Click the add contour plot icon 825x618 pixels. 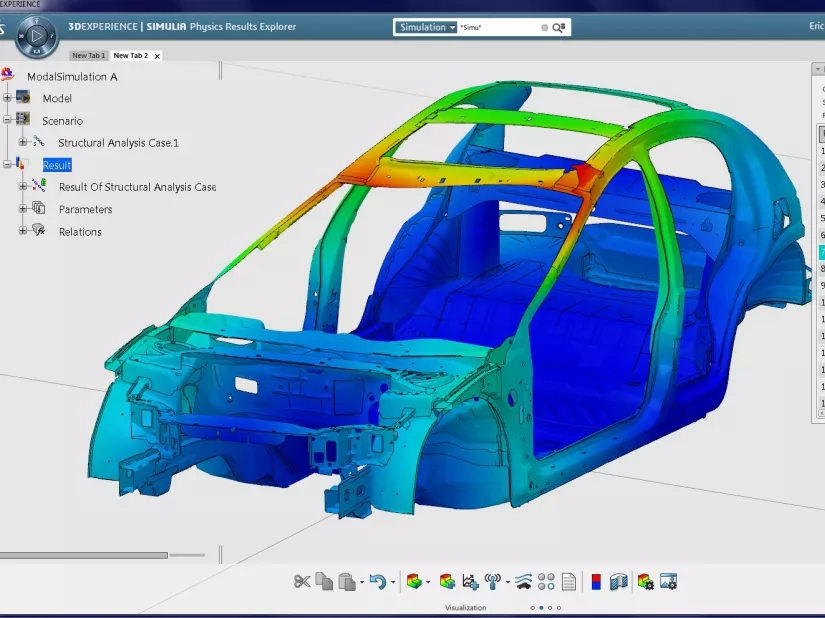(447, 582)
